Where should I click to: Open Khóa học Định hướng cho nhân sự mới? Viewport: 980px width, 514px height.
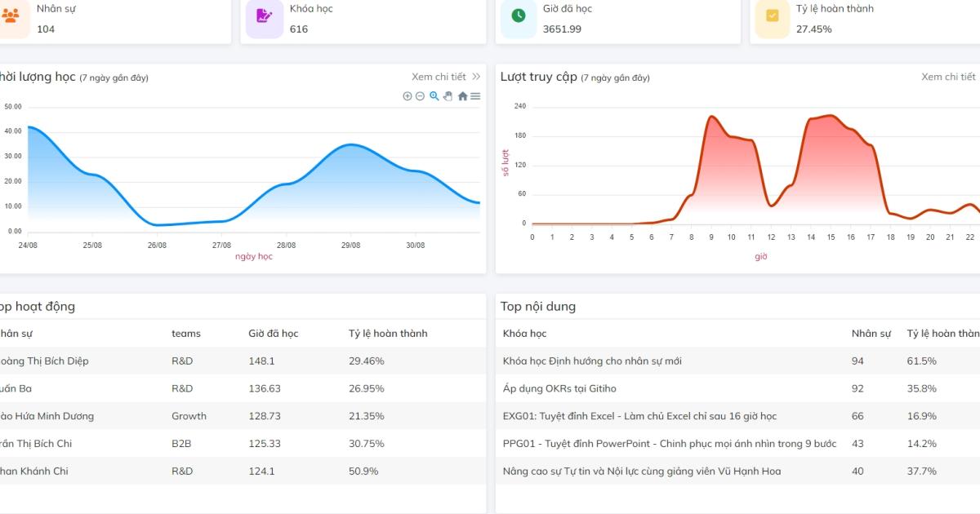click(x=592, y=361)
